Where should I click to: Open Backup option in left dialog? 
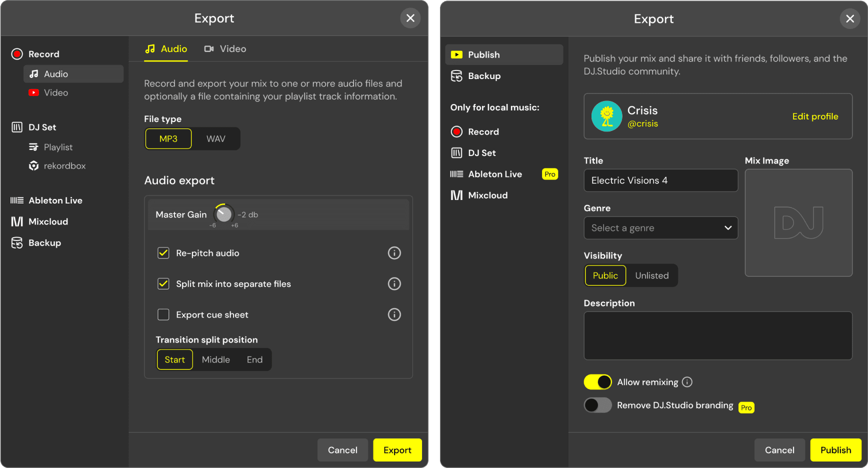tap(36, 243)
